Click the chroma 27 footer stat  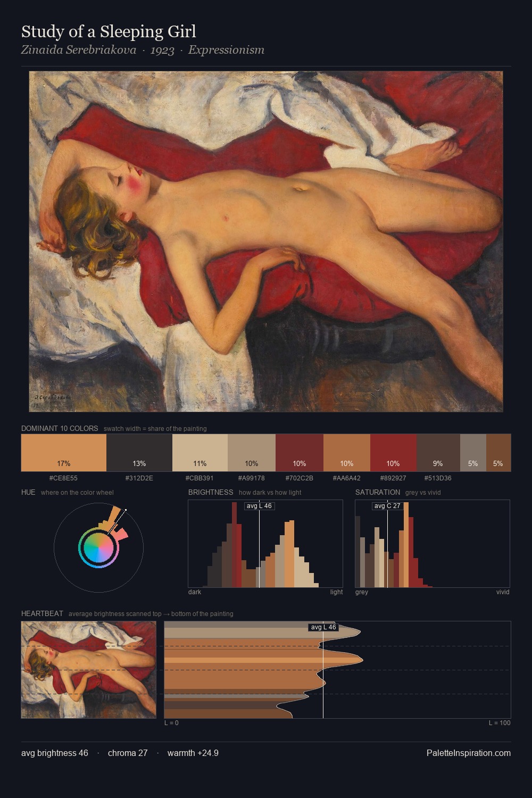pyautogui.click(x=128, y=753)
